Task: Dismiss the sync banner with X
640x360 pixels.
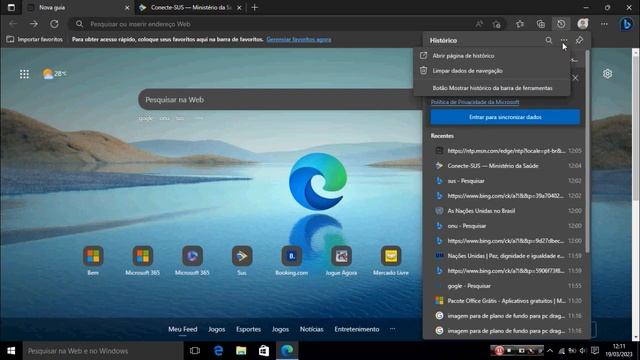Action: pyautogui.click(x=575, y=78)
